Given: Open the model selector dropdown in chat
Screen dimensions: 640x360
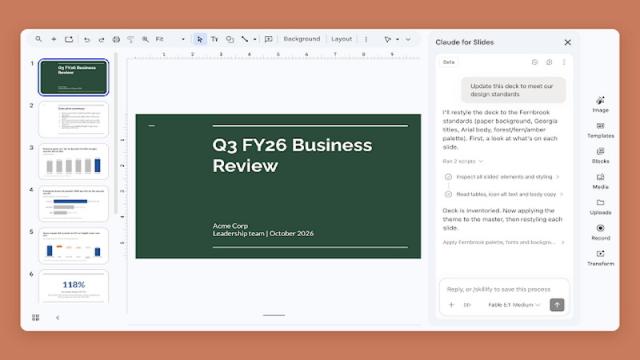Looking at the screenshot, I should coord(514,305).
